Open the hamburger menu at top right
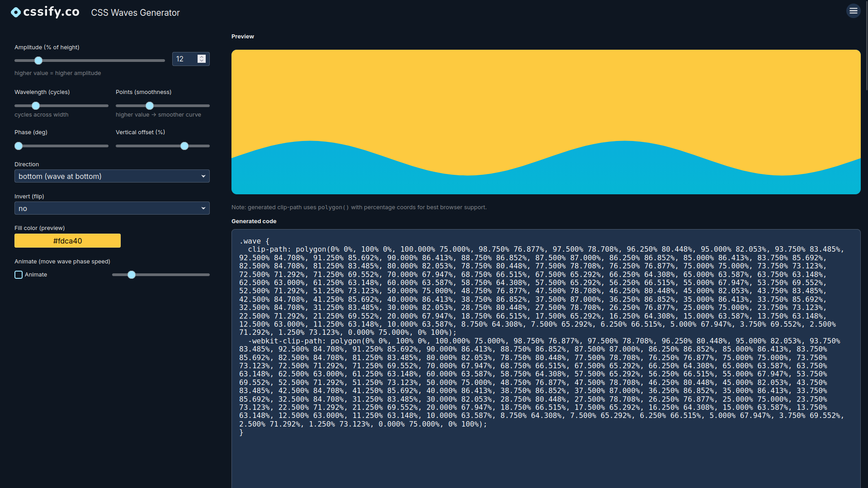This screenshot has height=488, width=868. point(853,10)
